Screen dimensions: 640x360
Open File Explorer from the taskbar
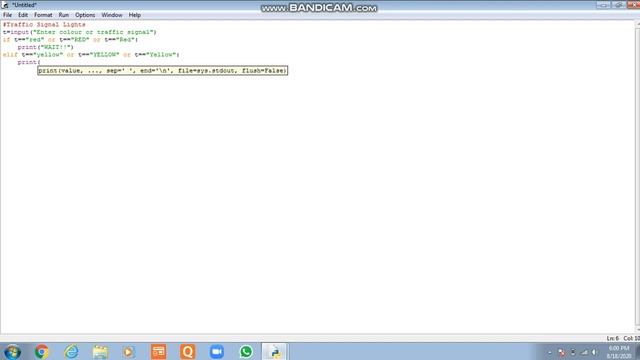click(100, 352)
